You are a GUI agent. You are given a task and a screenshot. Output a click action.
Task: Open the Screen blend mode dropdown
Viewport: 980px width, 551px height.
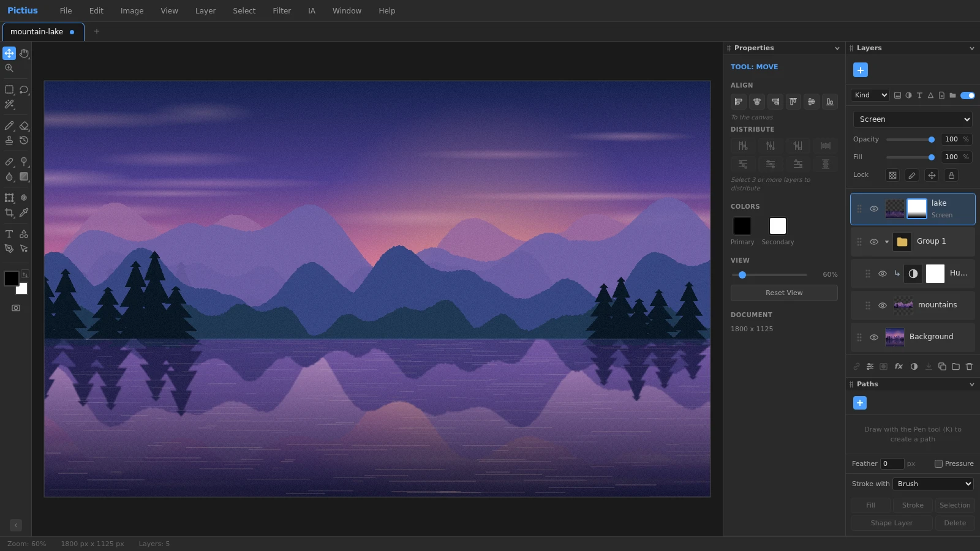pos(913,119)
